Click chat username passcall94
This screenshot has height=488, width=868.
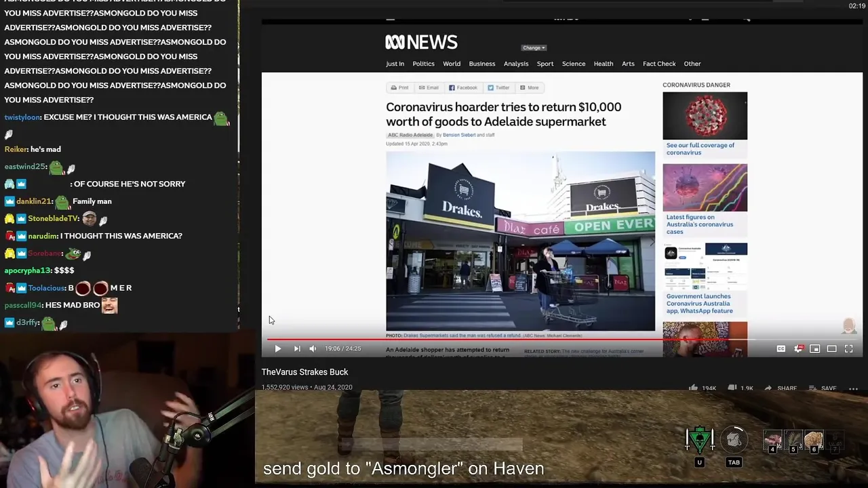(x=23, y=305)
